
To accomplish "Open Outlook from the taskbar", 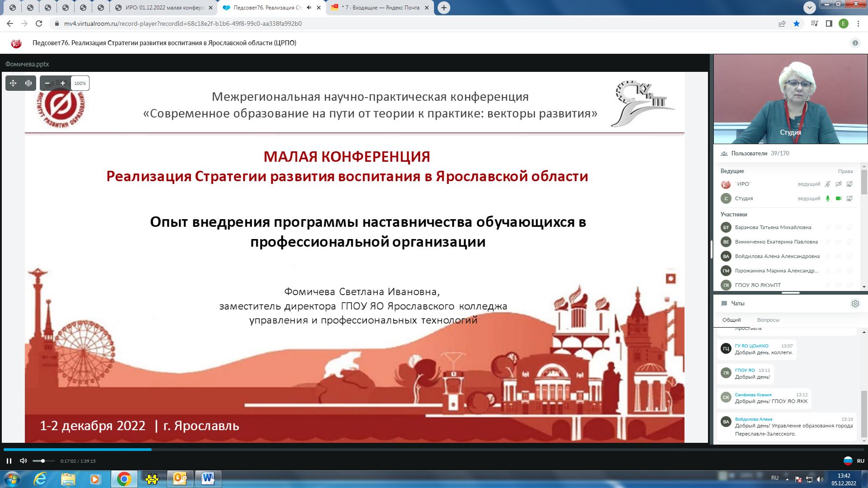I will (180, 479).
